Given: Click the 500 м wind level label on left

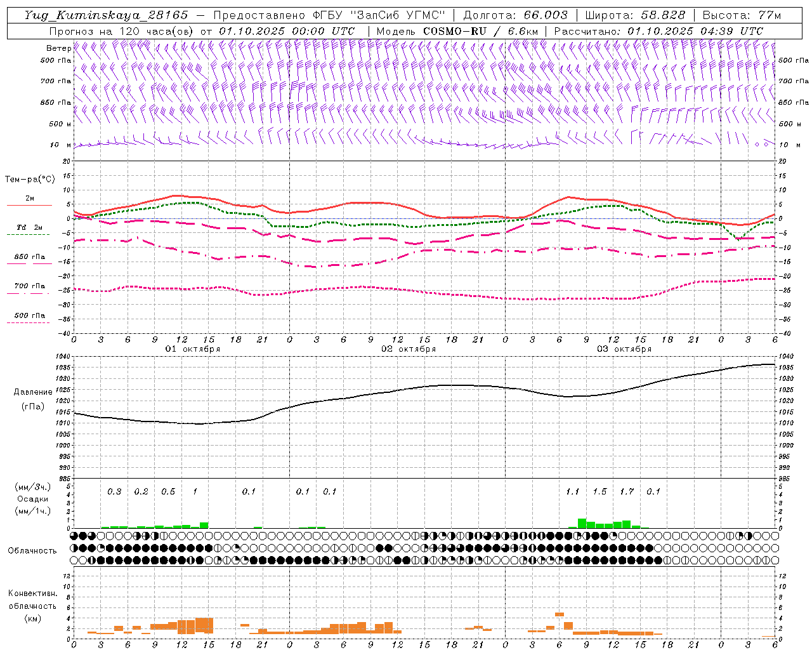Looking at the screenshot, I should click(60, 124).
